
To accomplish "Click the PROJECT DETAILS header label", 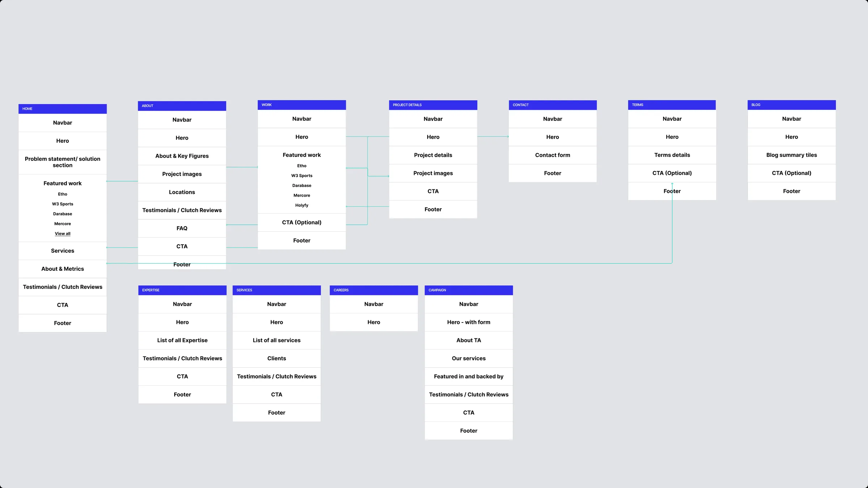I will point(407,105).
